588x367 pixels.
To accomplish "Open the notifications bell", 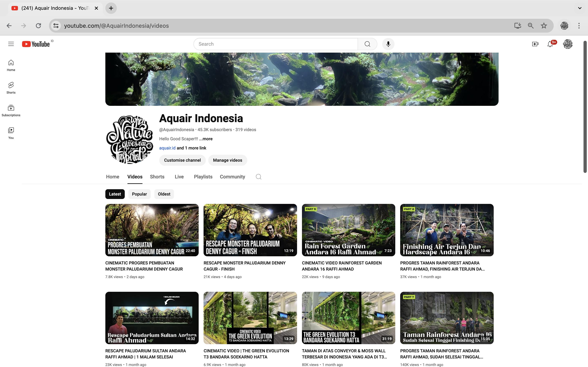I will point(550,44).
